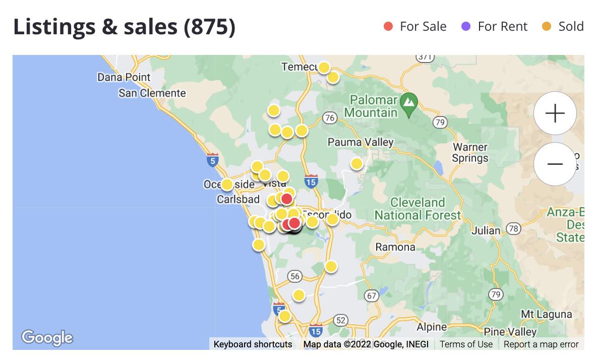This screenshot has width=596, height=364.
Task: Click the southernmost sold marker on I-5
Action: point(284,316)
